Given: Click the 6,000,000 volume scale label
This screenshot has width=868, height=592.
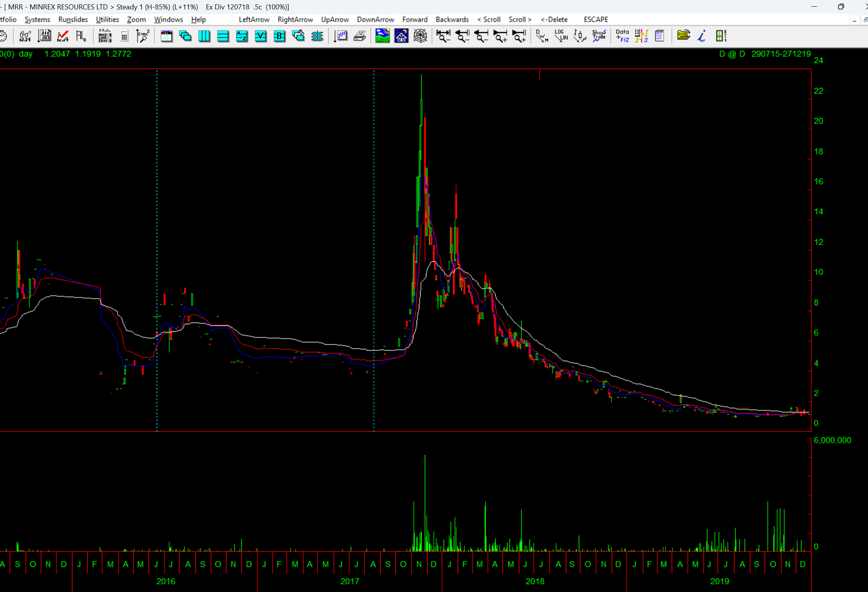Looking at the screenshot, I should tap(832, 440).
